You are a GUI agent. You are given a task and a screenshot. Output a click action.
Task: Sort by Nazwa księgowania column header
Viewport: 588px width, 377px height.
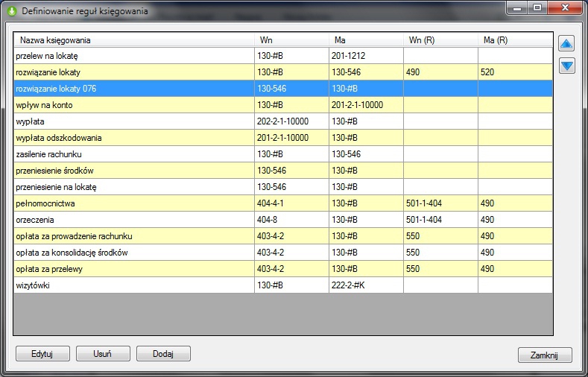(x=134, y=40)
